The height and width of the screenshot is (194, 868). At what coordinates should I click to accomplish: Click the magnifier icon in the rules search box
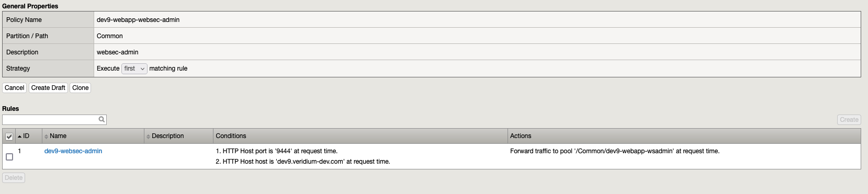pos(102,119)
